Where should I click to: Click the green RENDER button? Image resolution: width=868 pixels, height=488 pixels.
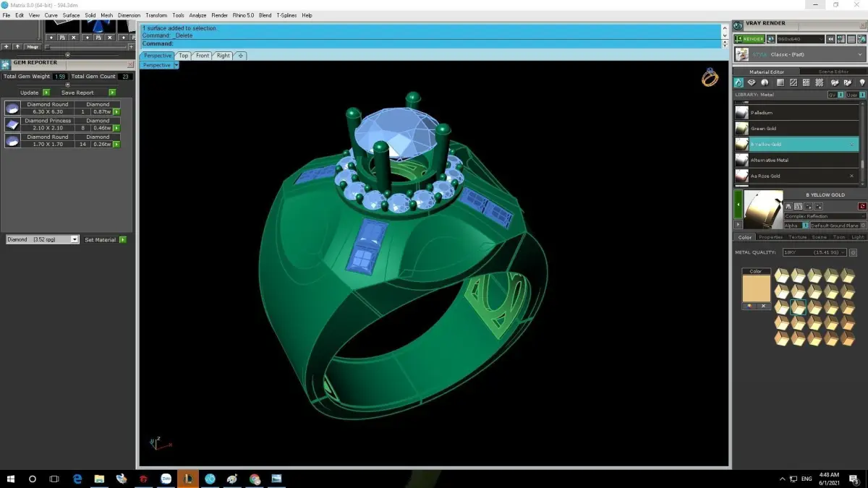[749, 39]
